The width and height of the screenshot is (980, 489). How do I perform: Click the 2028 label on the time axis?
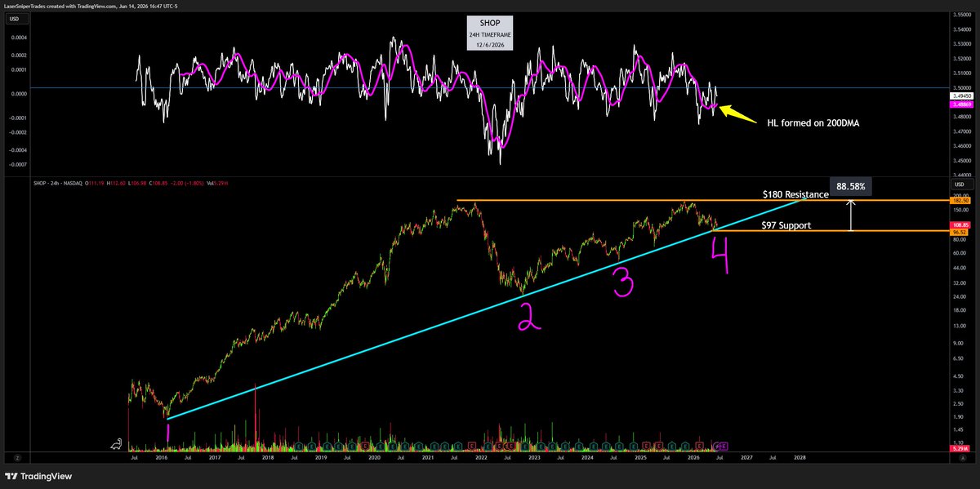tap(800, 459)
